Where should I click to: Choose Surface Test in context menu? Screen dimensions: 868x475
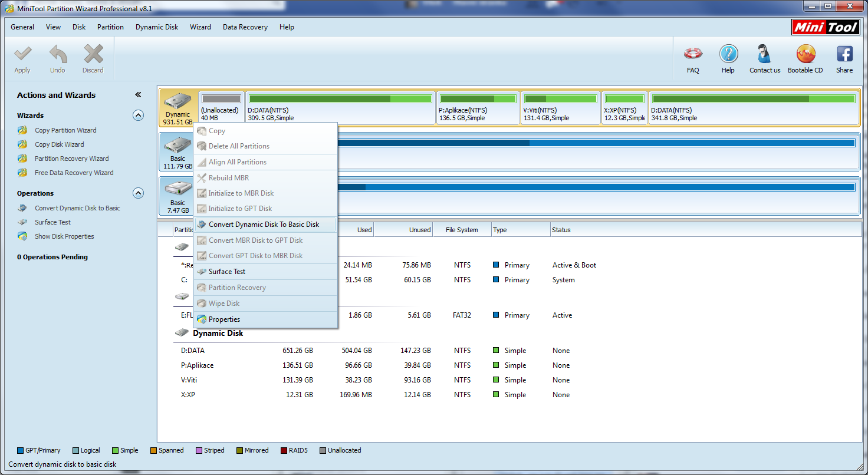[x=265, y=272]
